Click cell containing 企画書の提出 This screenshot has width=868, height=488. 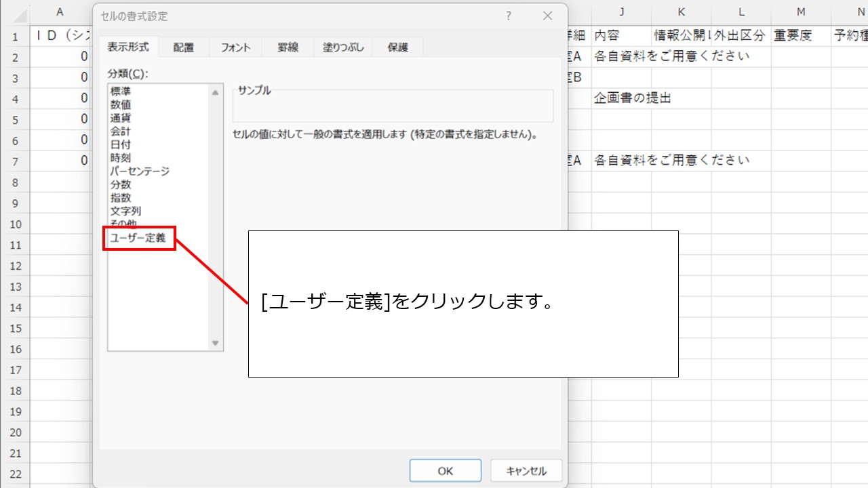632,98
